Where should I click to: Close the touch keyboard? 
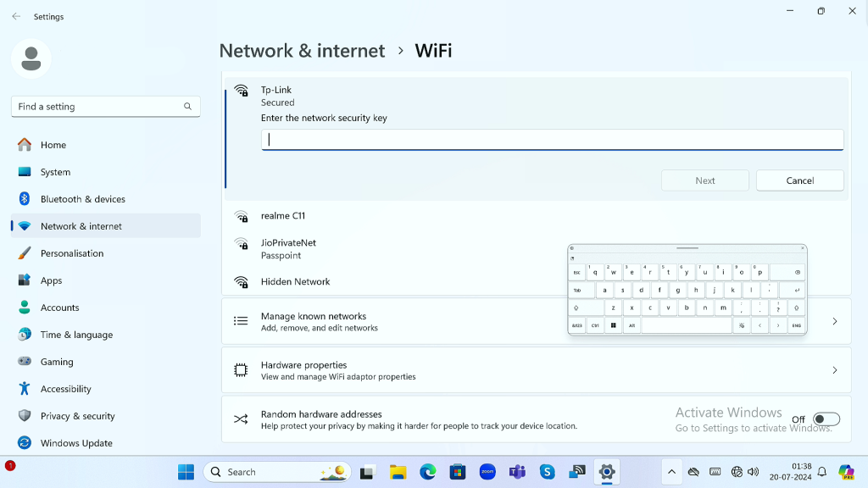[802, 248]
